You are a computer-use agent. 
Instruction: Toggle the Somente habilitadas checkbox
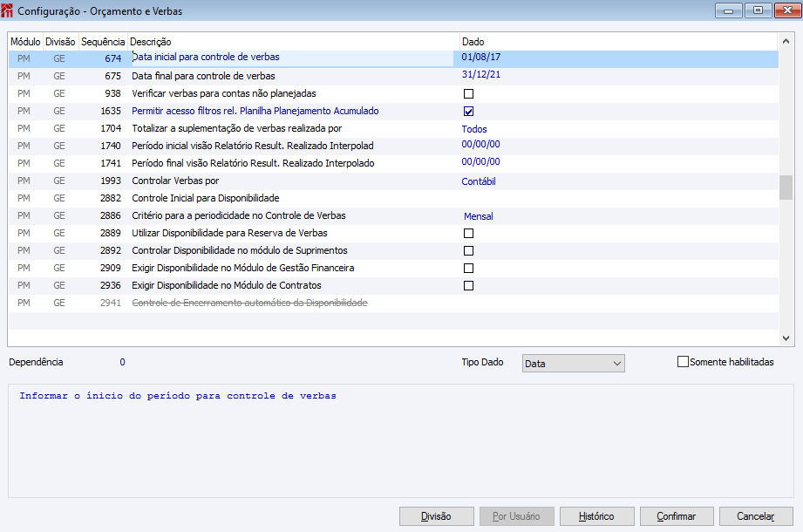(683, 362)
